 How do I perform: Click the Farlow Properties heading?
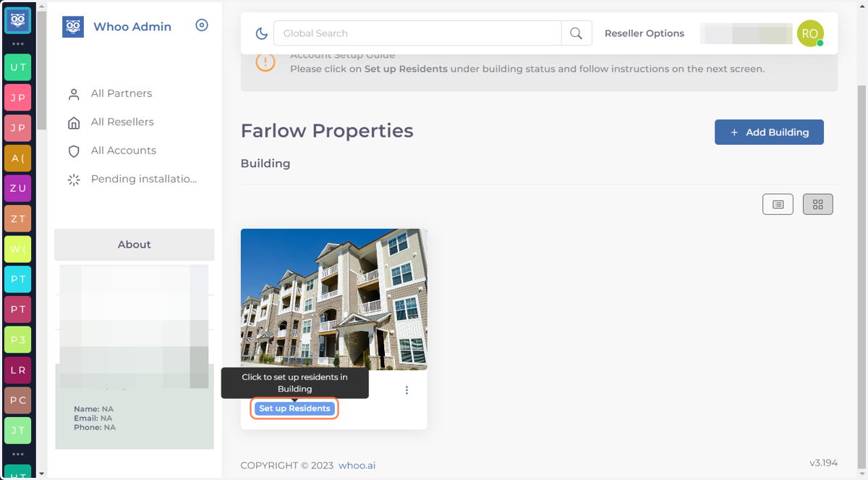pyautogui.click(x=327, y=131)
